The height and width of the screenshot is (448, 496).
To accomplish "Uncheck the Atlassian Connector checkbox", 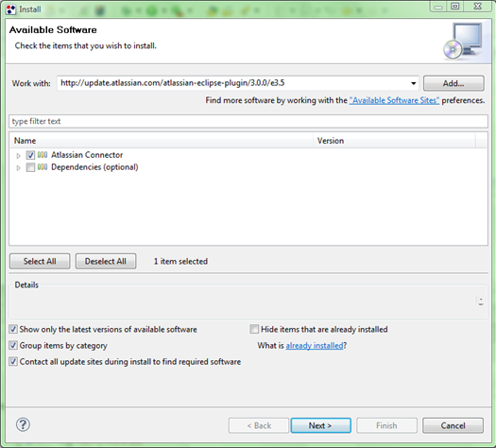I will (x=30, y=155).
